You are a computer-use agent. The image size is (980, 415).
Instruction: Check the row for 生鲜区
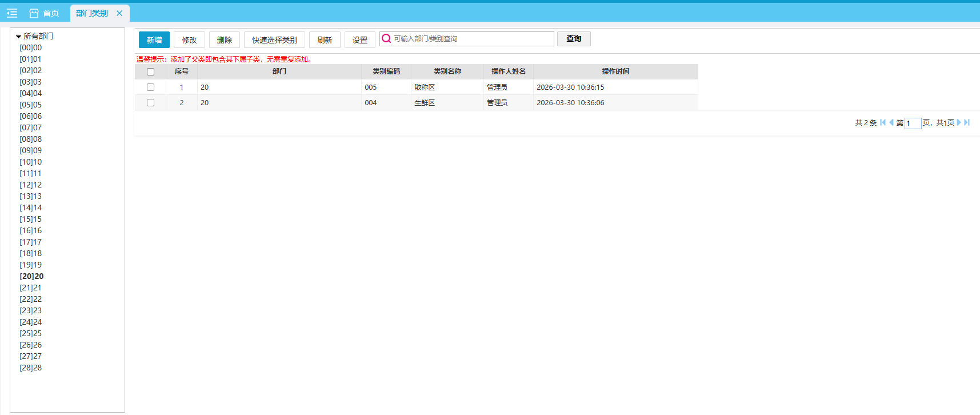[x=150, y=102]
